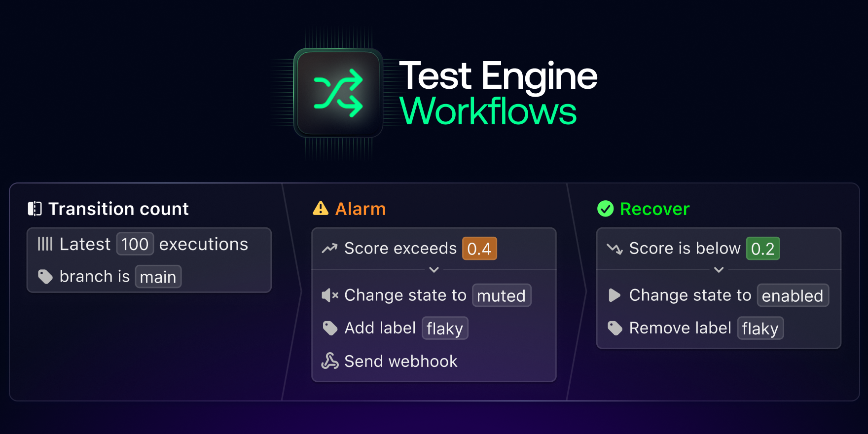Screen dimensions: 868x434
Task: Open the muted state dropdown
Action: (x=502, y=295)
